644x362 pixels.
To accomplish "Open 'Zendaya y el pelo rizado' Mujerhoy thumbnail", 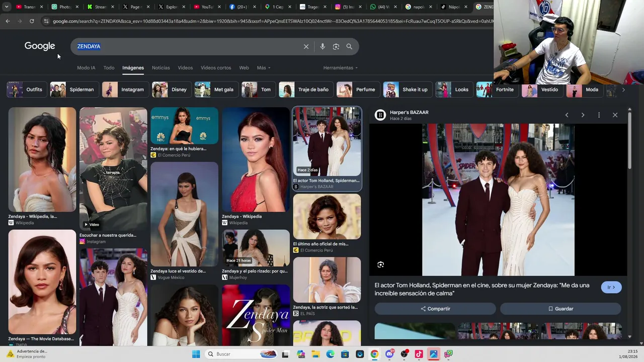I will pyautogui.click(x=256, y=248).
